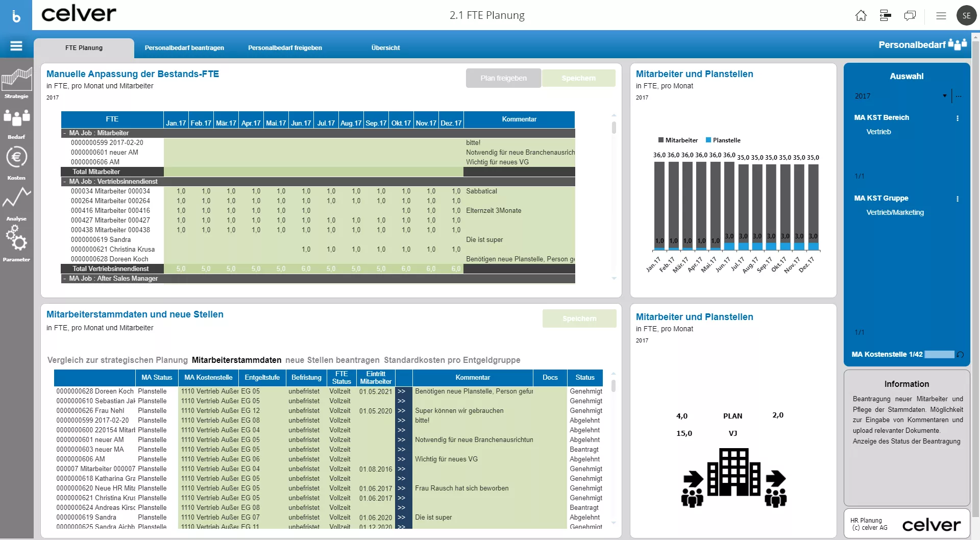Click the Plan freigeben button

503,78
